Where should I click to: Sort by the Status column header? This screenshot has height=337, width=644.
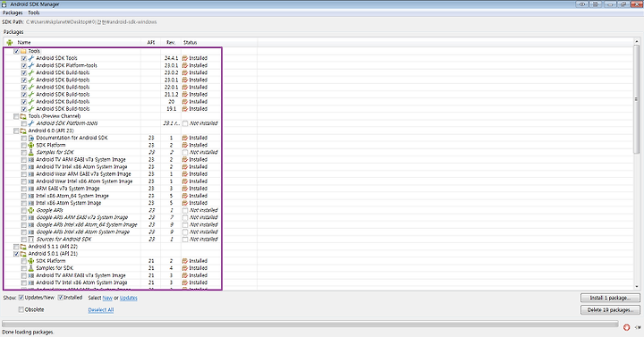[191, 42]
